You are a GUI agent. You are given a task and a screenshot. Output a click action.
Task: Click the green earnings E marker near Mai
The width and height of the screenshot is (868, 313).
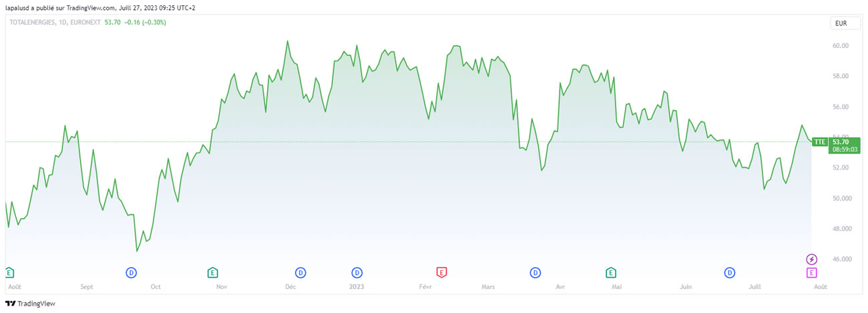point(610,272)
